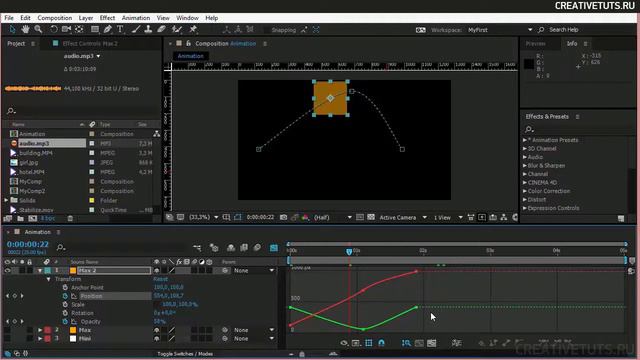
Task: Toggle Rotation property stopwatch
Action: (65, 313)
